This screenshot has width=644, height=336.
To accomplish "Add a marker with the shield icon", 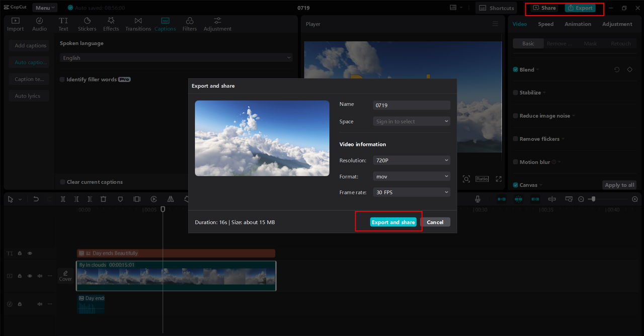I will coord(120,199).
